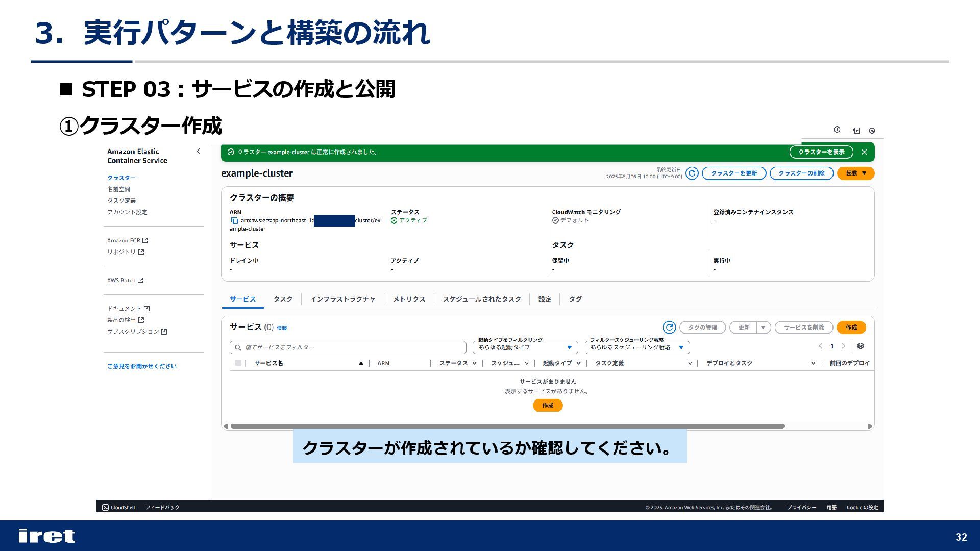The width and height of the screenshot is (980, 551).
Task: Click クラスターを表示 in the banner
Action: click(821, 152)
